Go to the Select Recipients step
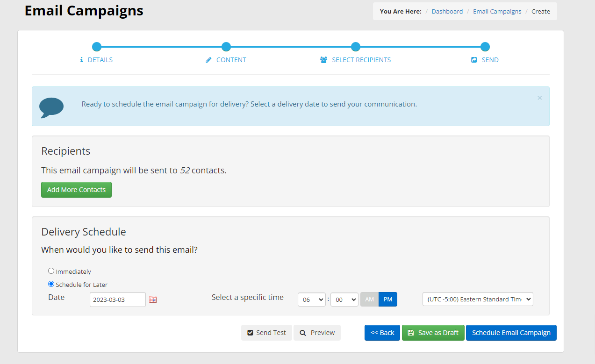 (361, 60)
